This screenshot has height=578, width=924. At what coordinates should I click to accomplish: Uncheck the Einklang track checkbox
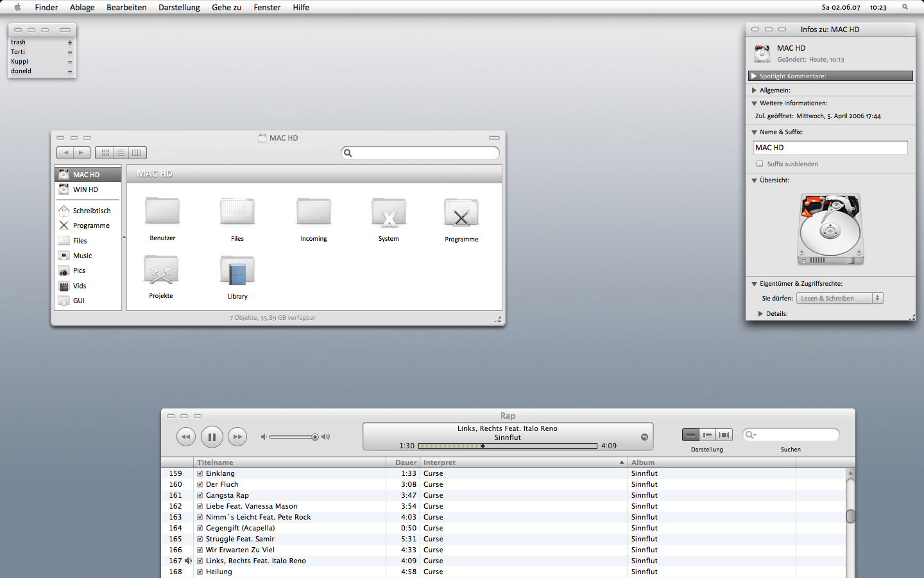click(200, 473)
